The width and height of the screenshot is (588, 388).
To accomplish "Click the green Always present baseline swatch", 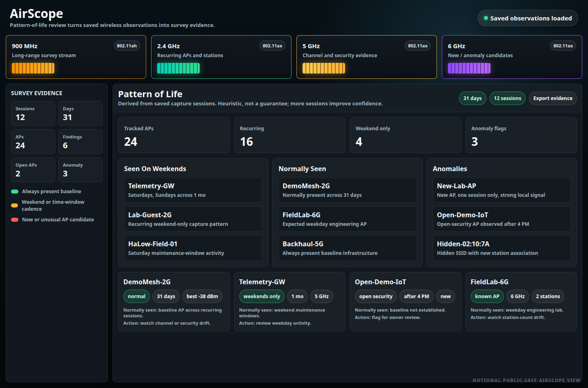I will pyautogui.click(x=15, y=192).
